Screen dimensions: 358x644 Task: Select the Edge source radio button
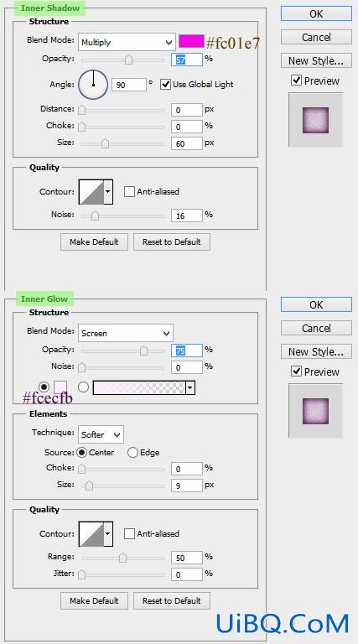click(132, 452)
